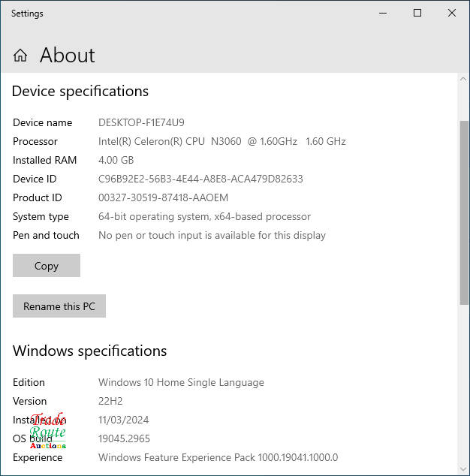470x476 pixels.
Task: Maximize the Settings window
Action: [x=417, y=13]
